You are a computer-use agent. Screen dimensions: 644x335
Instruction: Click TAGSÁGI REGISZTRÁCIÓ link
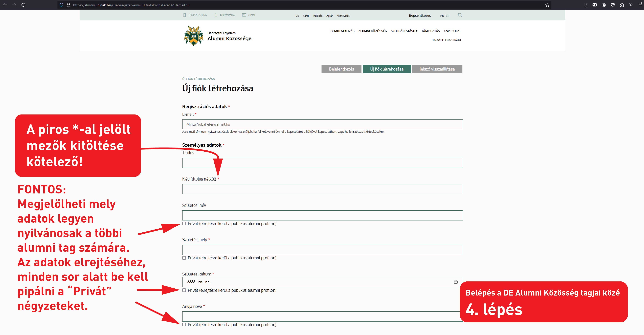pyautogui.click(x=446, y=40)
